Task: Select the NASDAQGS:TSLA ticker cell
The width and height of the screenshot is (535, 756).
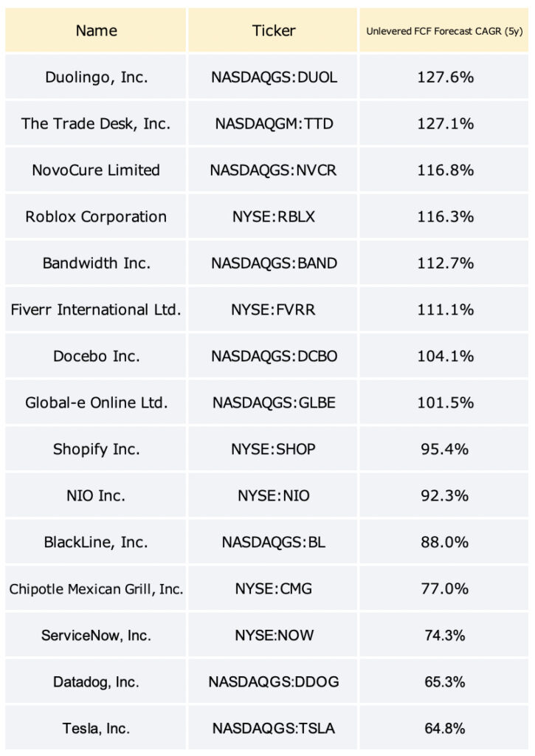Action: tap(273, 728)
